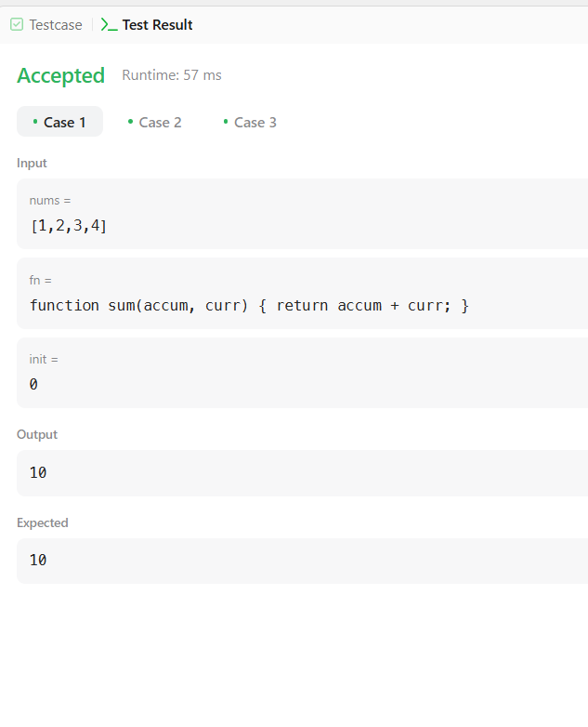Image resolution: width=588 pixels, height=727 pixels.
Task: Click the nums input field value [1,2,3,4]
Action: (x=302, y=214)
